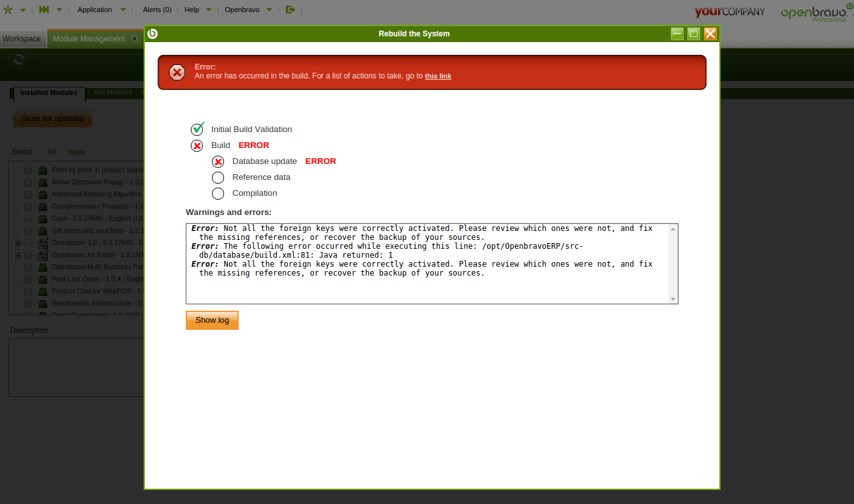Click the 'Compilation' step label
Screen dimensions: 854x504
click(255, 193)
